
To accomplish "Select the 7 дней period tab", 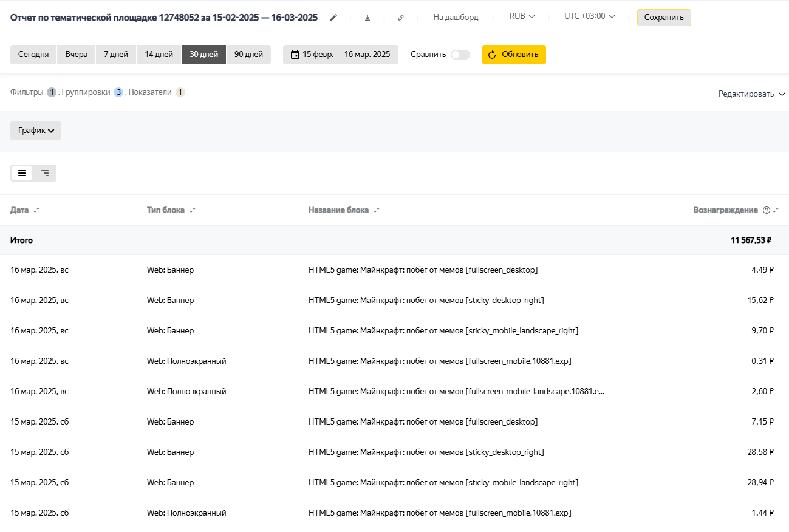I will pos(115,55).
